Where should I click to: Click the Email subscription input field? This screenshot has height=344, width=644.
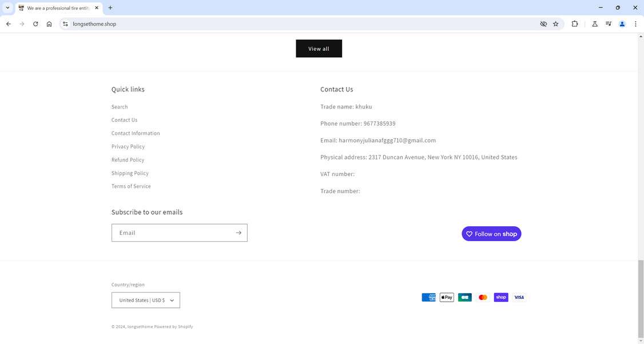coord(172,233)
